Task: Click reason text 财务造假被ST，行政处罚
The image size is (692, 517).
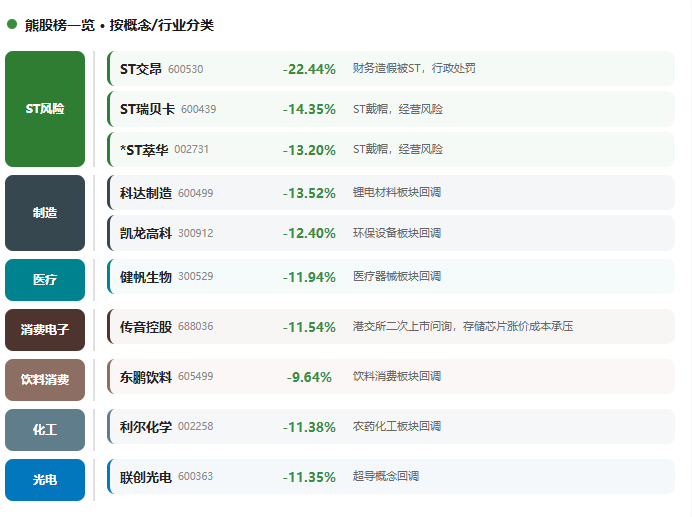Action: [414, 68]
